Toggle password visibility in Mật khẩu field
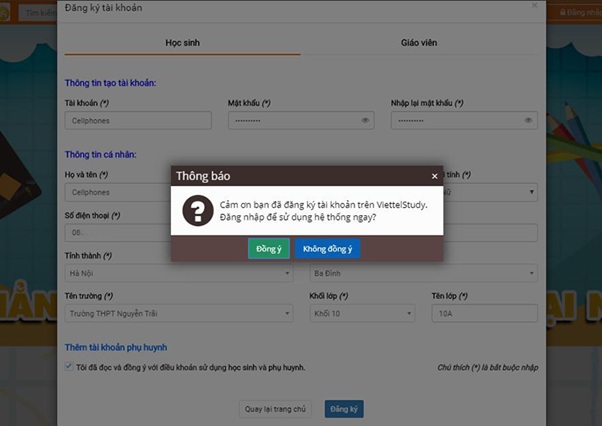 point(366,121)
